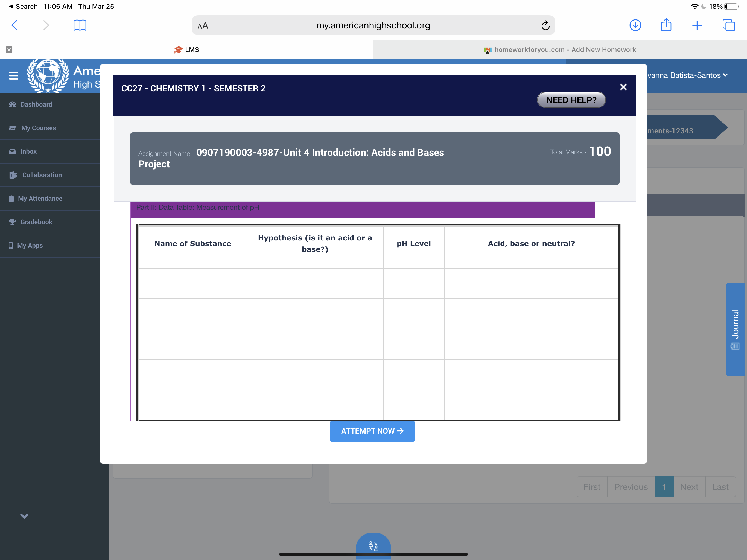Image resolution: width=747 pixels, height=560 pixels.
Task: Tap Safari back arrow button
Action: [14, 25]
